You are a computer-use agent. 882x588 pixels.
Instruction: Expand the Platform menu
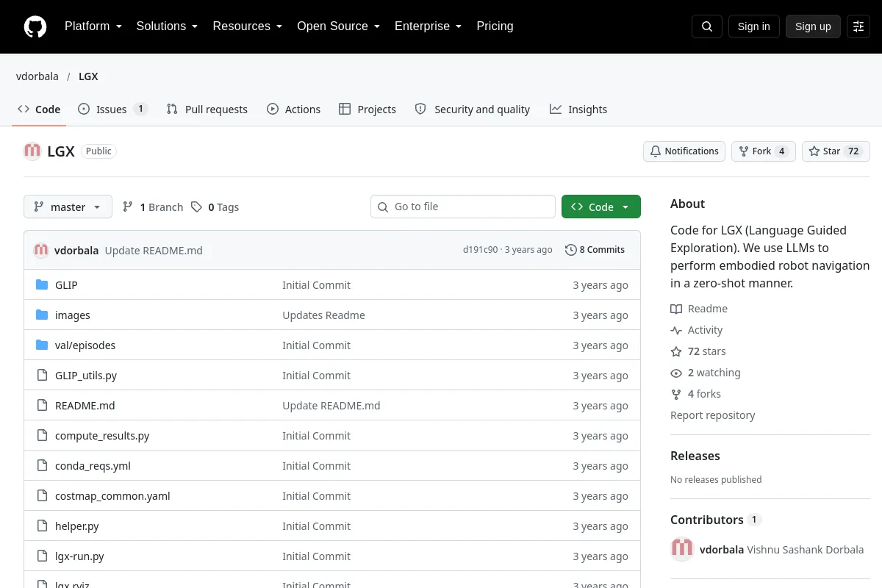coord(93,26)
